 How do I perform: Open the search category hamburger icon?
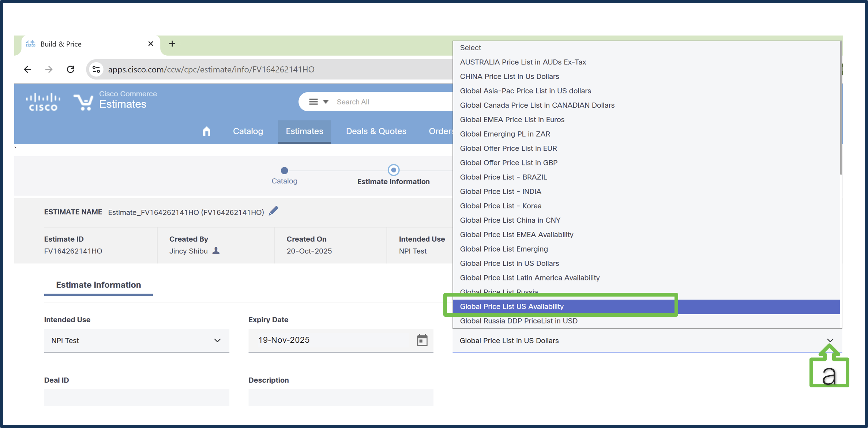click(x=314, y=101)
